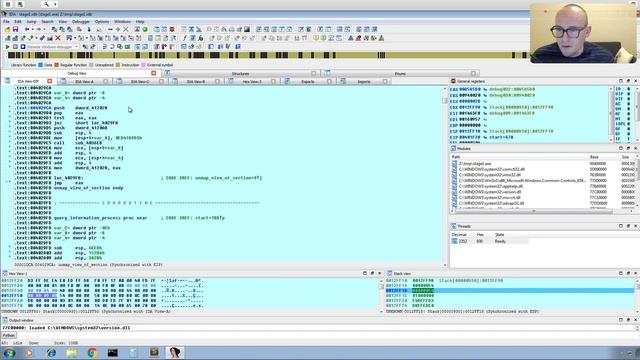Click the red X cancel icon in the toolbar
The height and width of the screenshot is (360, 640).
point(58,38)
